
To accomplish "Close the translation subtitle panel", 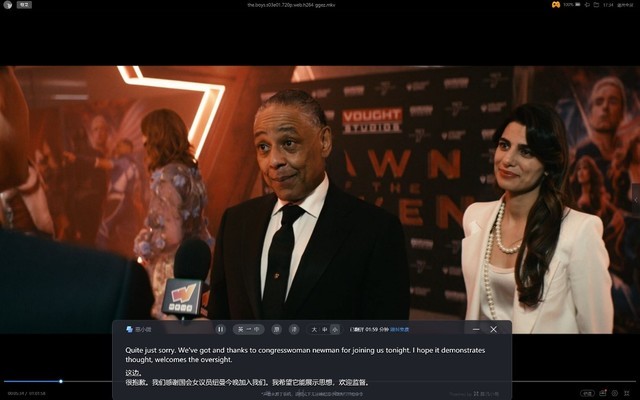I will [x=493, y=329].
